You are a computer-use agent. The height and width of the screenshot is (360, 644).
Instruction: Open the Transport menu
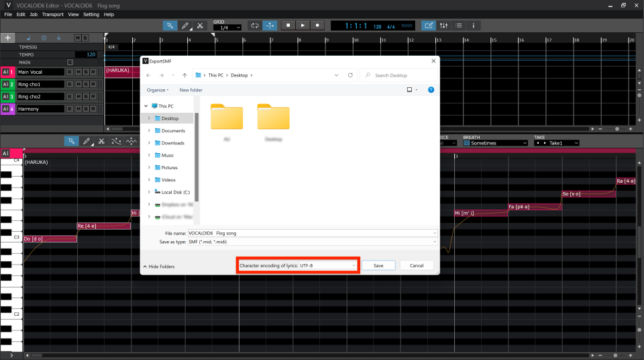pos(52,14)
